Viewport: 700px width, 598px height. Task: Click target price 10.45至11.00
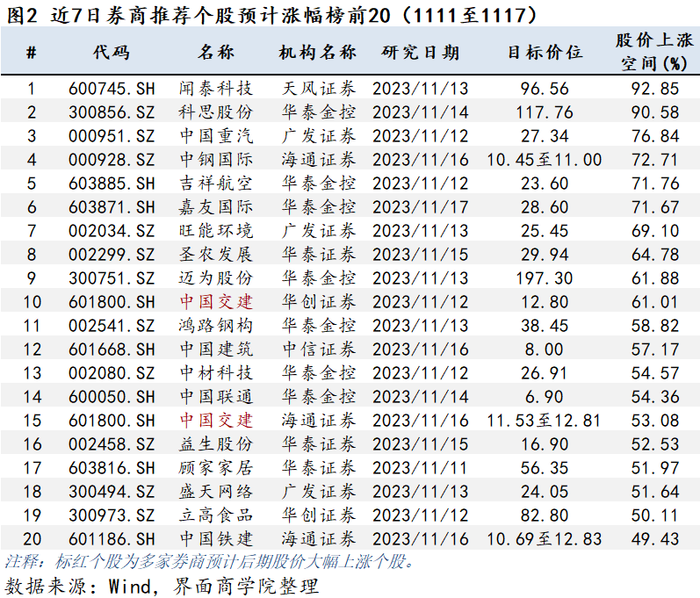[545, 159]
